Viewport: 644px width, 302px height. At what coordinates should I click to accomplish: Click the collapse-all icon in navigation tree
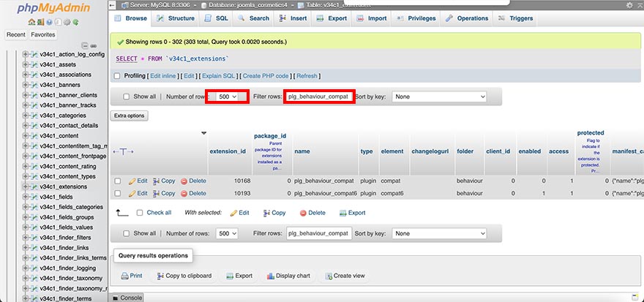coord(85,45)
